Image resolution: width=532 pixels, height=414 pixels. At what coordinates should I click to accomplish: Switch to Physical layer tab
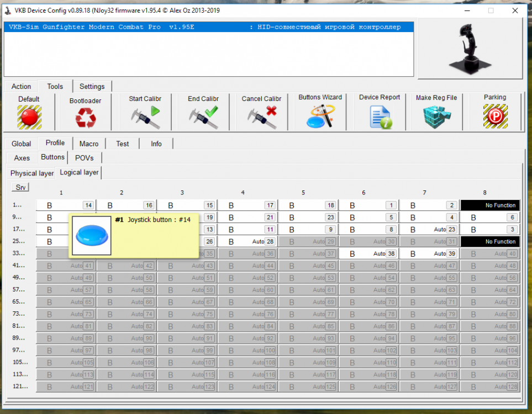pos(32,173)
